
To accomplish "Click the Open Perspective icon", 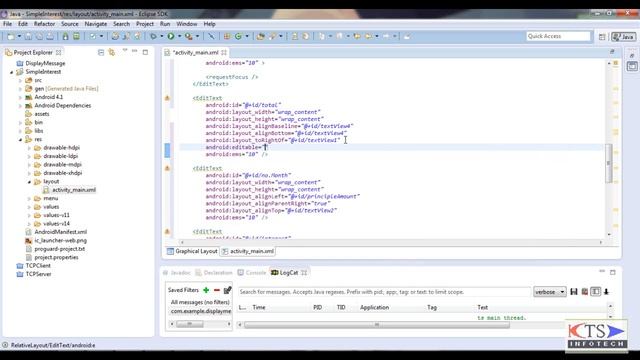I will (602, 37).
